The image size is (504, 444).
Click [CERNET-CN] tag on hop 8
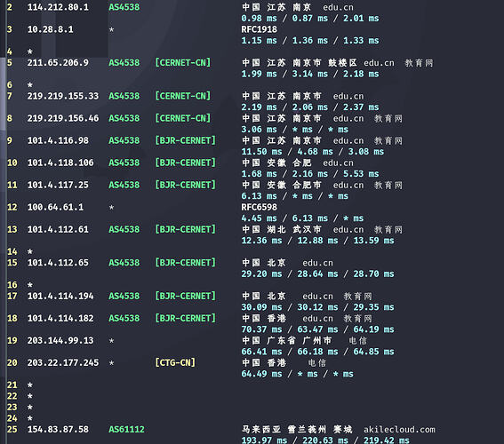[x=183, y=118]
